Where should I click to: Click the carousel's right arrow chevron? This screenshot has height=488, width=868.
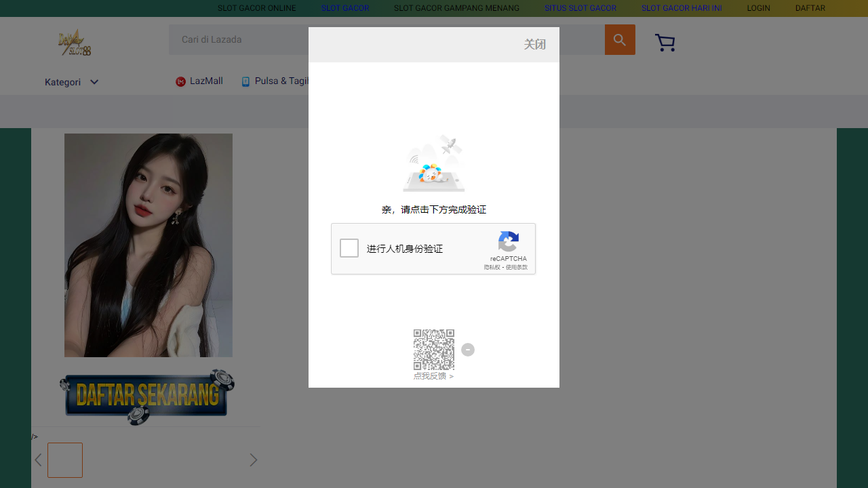coord(253,460)
